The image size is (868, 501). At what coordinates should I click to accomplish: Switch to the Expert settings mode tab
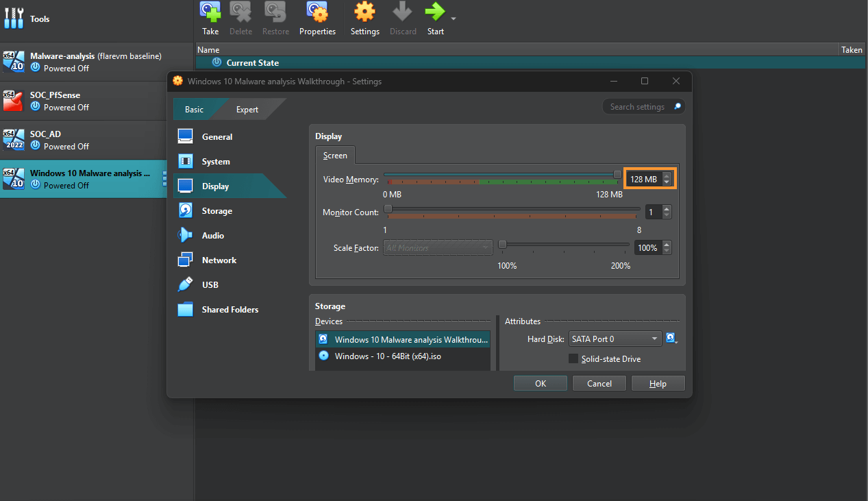coord(247,110)
